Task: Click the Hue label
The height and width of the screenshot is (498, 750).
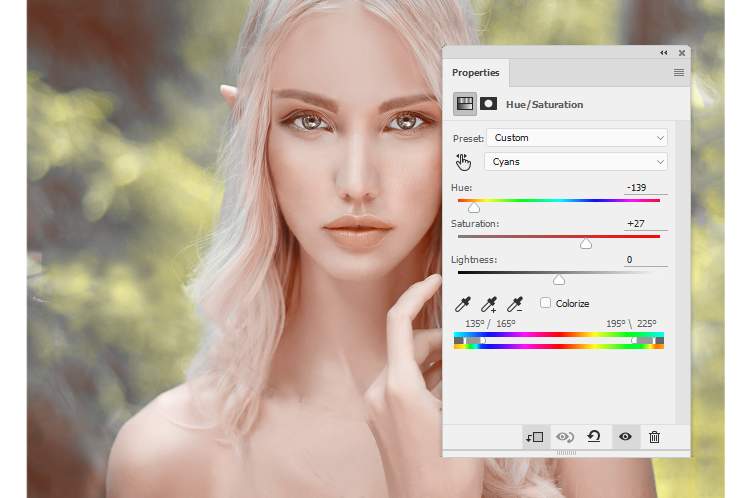Action: point(461,188)
